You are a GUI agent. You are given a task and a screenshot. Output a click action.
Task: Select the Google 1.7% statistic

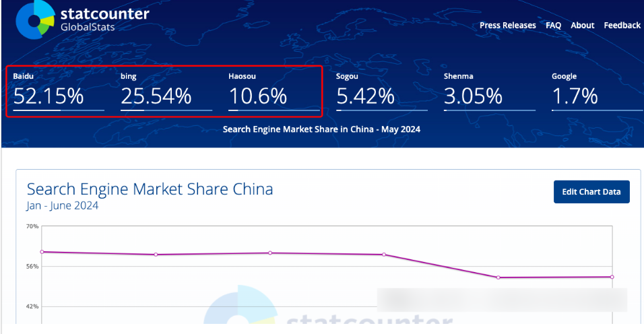575,96
